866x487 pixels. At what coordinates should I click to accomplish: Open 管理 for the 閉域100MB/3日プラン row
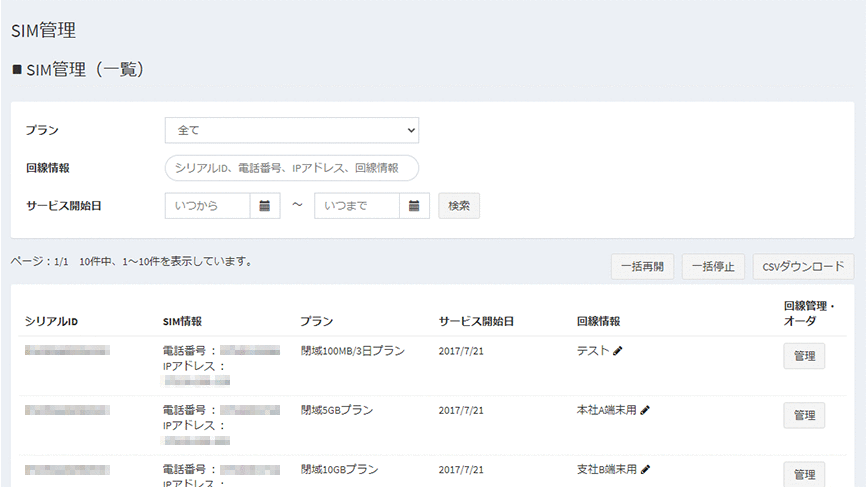tap(804, 356)
